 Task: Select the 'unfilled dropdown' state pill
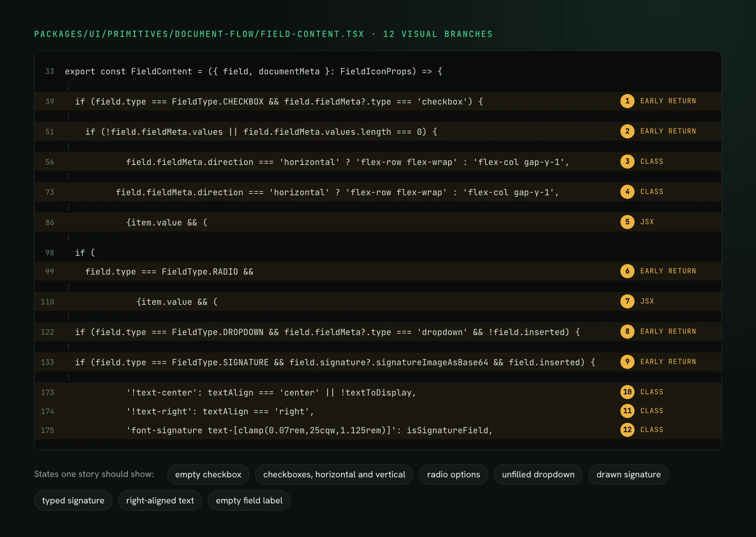tap(538, 474)
